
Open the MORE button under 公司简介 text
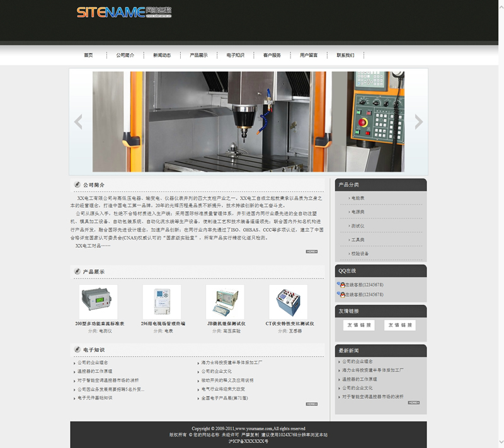pos(312,251)
